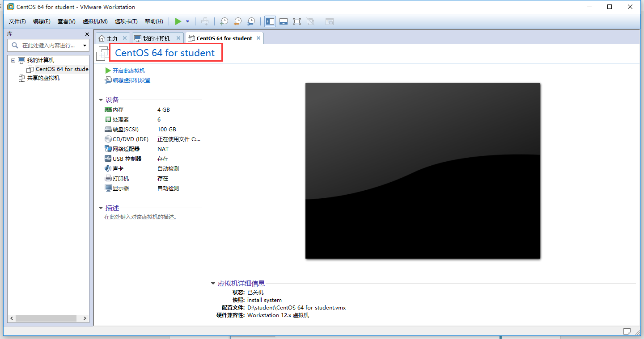
Task: Open the 虚拟机(M) menu
Action: 95,21
